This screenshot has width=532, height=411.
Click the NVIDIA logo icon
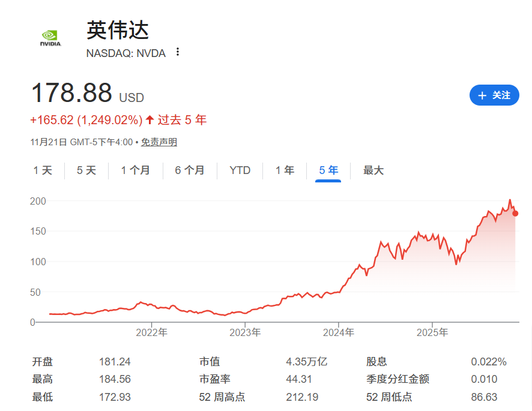click(50, 37)
